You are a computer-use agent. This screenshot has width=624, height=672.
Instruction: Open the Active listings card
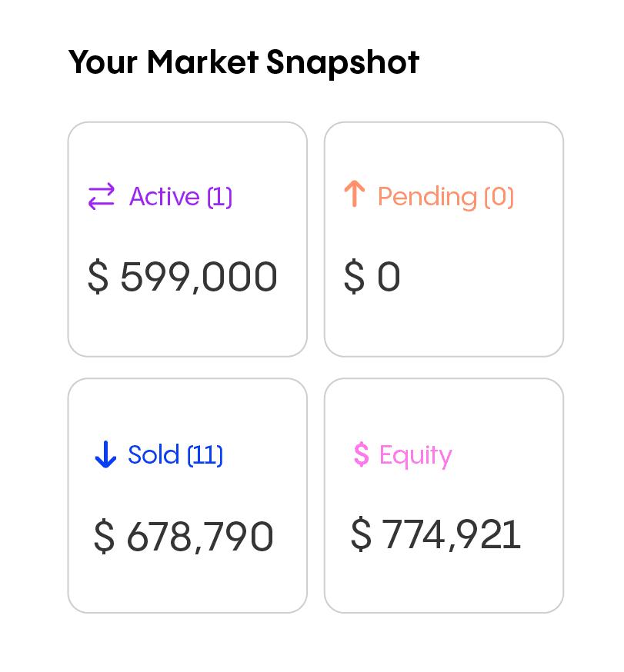pos(188,239)
